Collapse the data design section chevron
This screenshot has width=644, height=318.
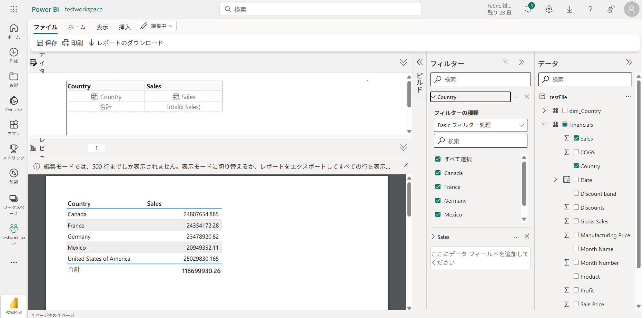(x=404, y=62)
